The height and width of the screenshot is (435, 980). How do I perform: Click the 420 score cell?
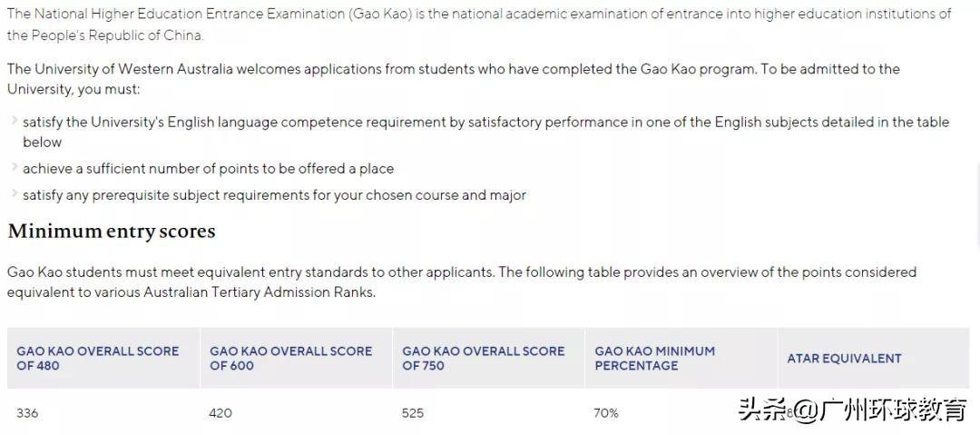pos(220,413)
